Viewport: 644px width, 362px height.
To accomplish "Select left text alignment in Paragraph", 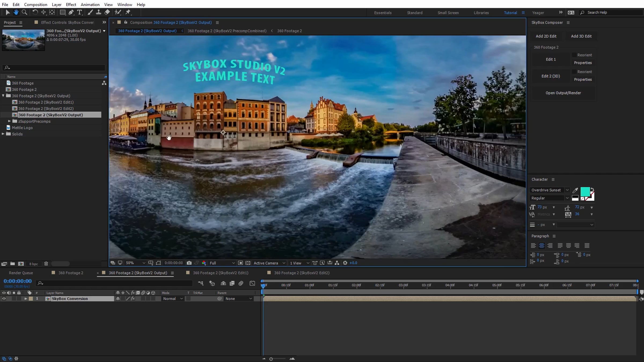I will [533, 246].
